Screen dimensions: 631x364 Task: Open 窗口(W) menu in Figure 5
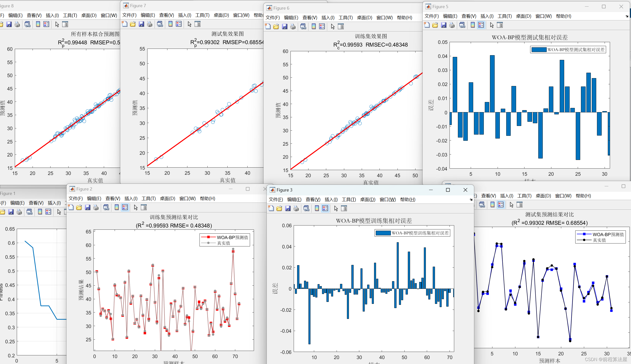coord(543,16)
